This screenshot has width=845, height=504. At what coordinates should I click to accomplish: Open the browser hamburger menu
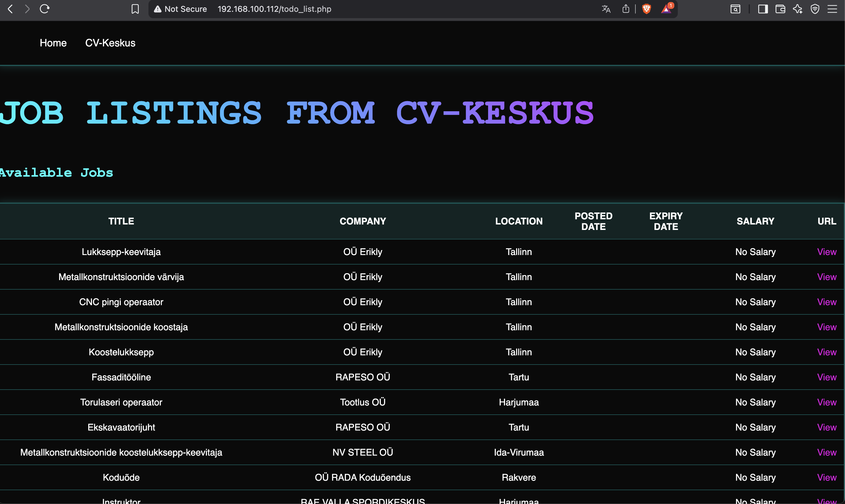[832, 9]
